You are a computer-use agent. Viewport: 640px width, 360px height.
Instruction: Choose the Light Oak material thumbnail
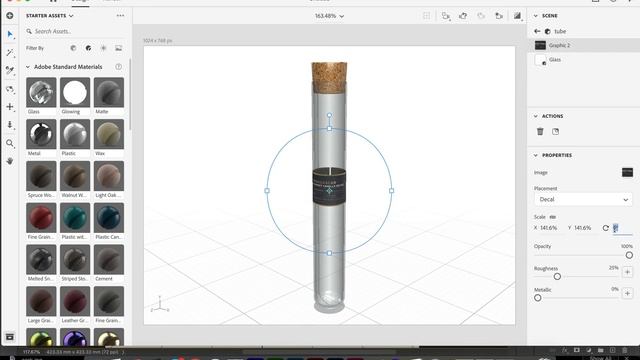click(x=109, y=176)
